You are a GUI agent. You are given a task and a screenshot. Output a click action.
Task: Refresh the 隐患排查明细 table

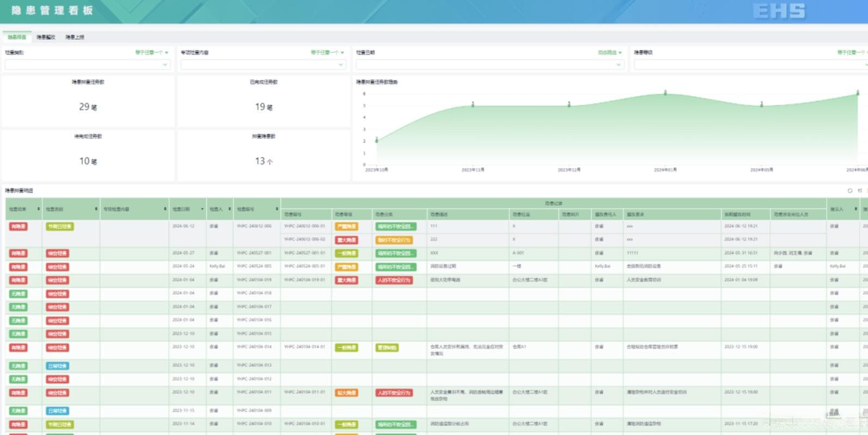[x=849, y=190]
